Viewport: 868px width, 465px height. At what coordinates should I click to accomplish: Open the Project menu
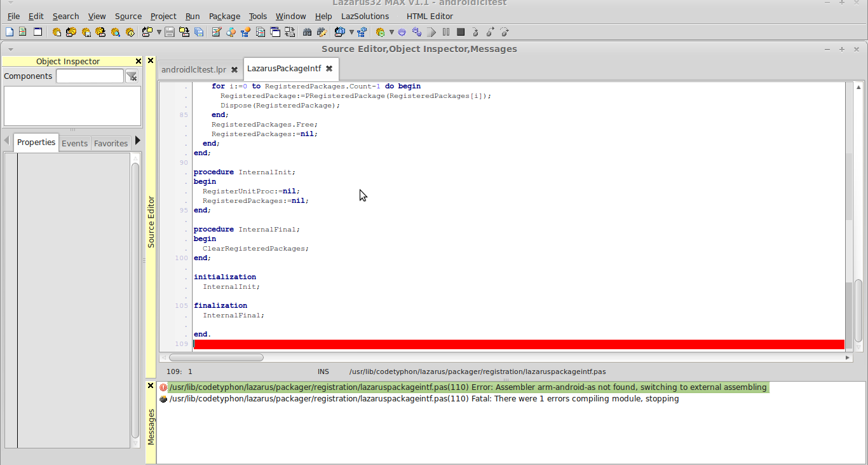[163, 16]
